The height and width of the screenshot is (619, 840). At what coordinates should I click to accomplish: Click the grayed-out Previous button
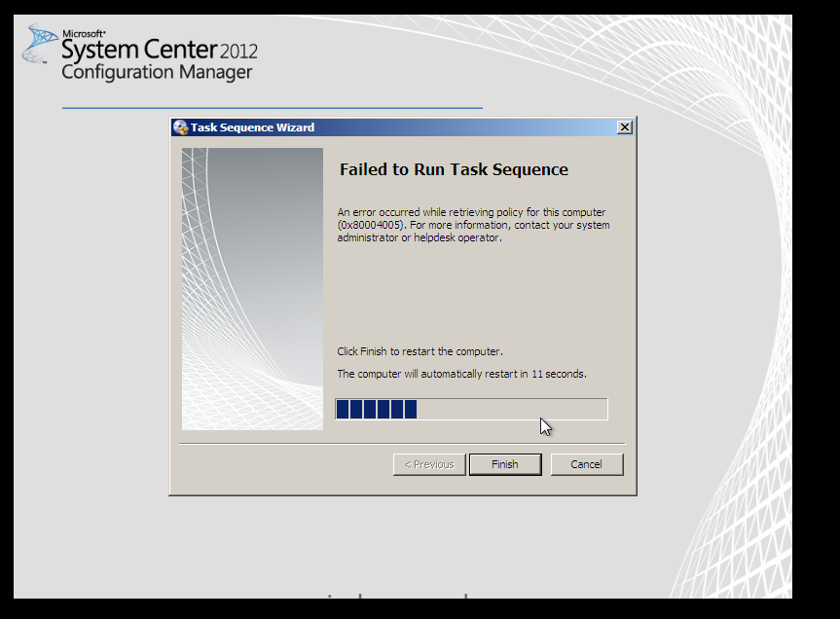coord(429,464)
